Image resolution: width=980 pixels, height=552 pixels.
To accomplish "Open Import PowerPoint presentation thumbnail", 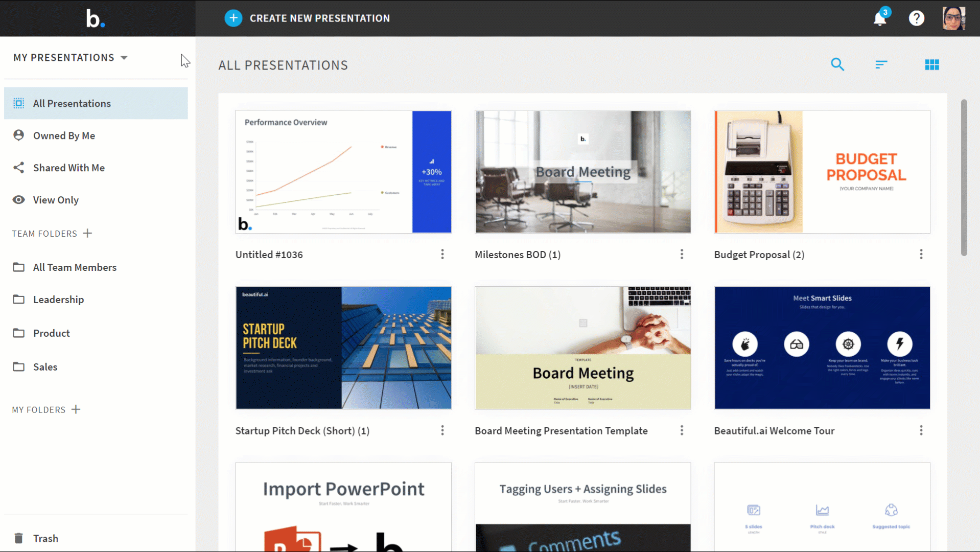I will tap(343, 507).
